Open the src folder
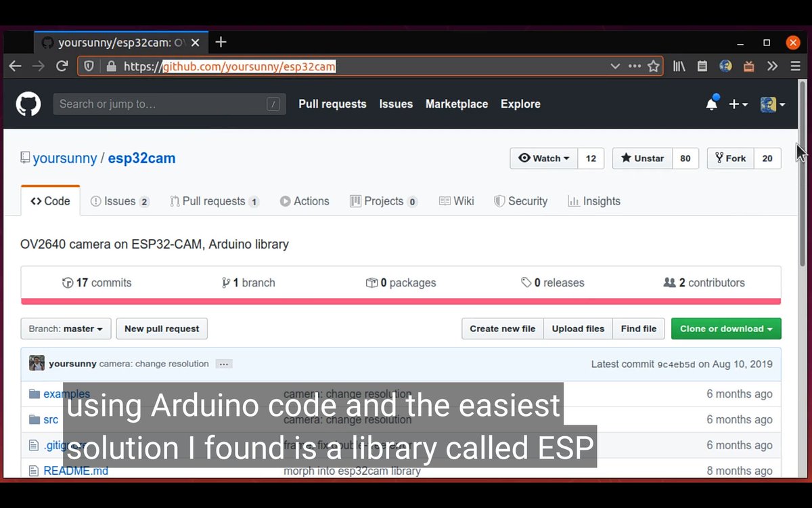The width and height of the screenshot is (812, 508). pos(51,420)
